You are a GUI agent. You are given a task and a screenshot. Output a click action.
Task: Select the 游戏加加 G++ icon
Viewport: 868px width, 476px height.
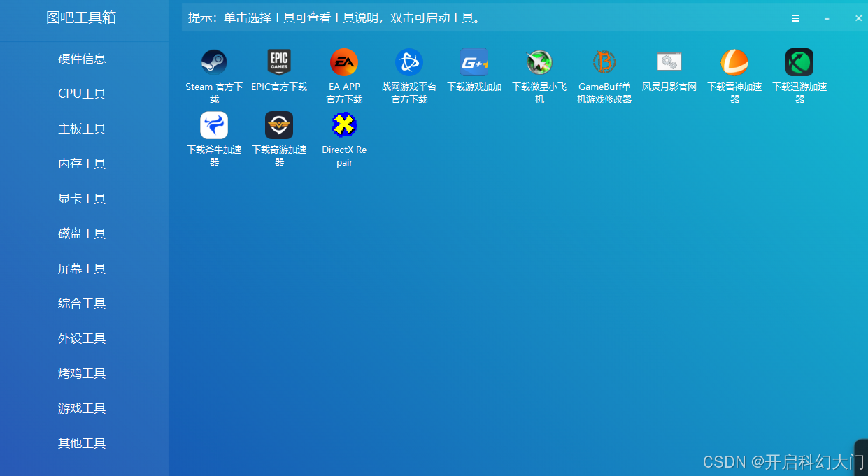(474, 62)
